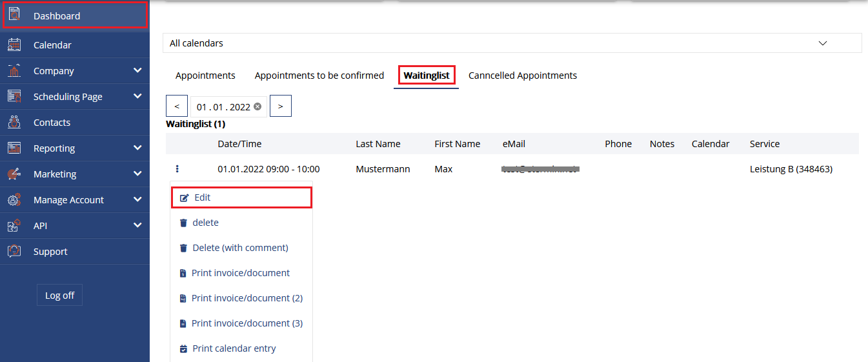
Task: Click the API puzzle icon
Action: click(14, 225)
